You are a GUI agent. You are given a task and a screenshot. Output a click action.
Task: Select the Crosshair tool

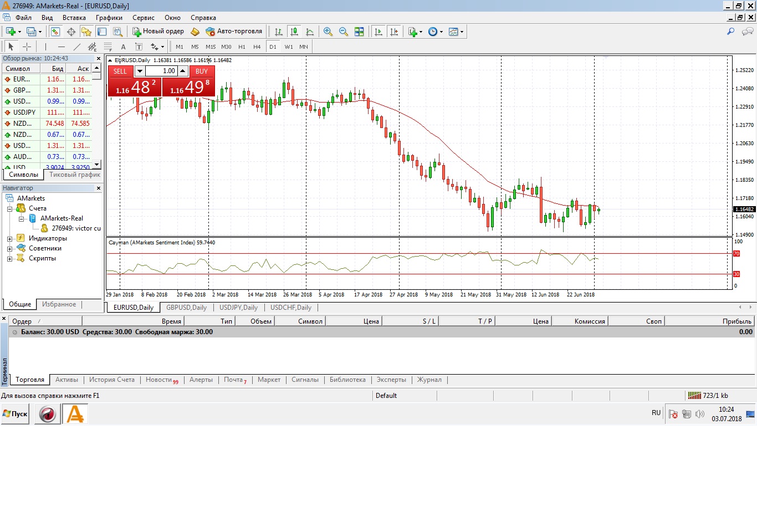pos(27,47)
